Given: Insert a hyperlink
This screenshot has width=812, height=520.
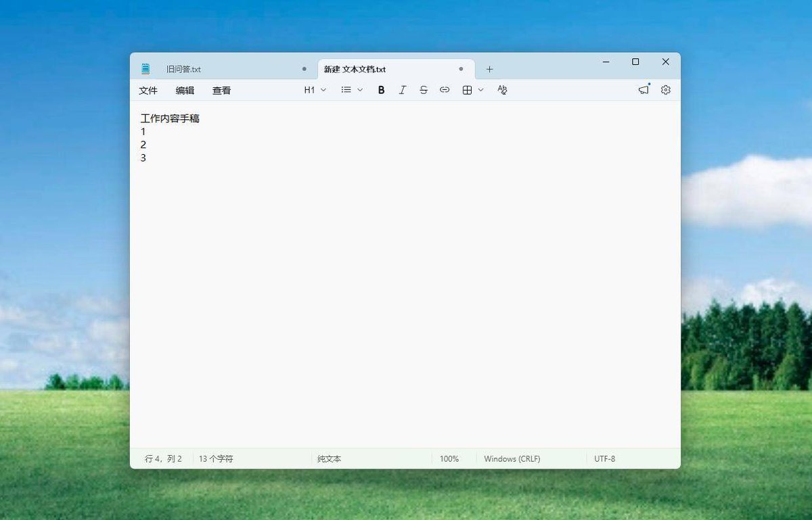Looking at the screenshot, I should (445, 90).
